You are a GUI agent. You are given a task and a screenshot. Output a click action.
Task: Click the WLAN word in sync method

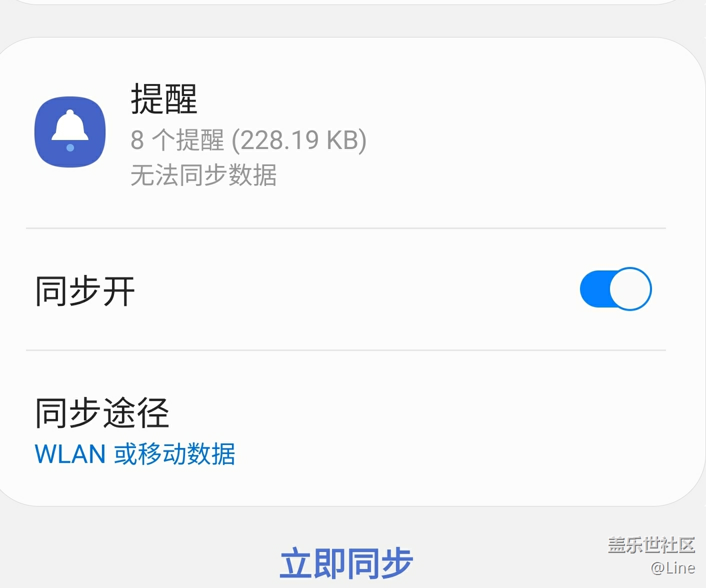[x=70, y=454]
